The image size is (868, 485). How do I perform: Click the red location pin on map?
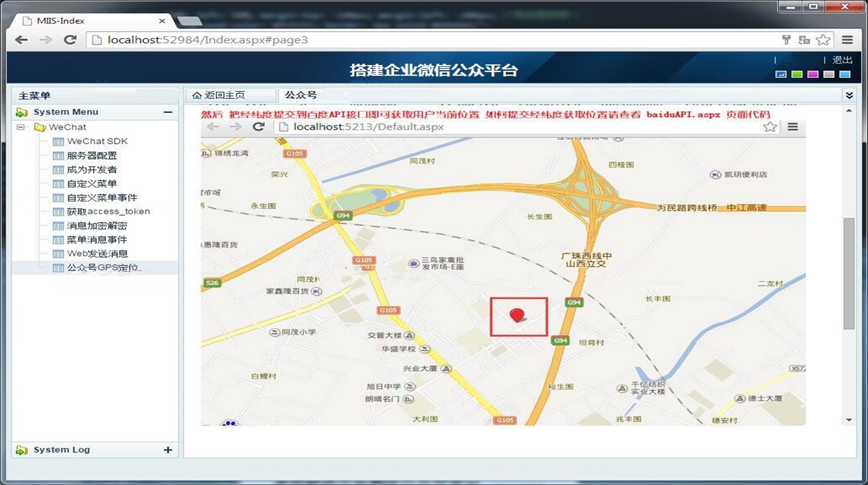click(x=517, y=315)
